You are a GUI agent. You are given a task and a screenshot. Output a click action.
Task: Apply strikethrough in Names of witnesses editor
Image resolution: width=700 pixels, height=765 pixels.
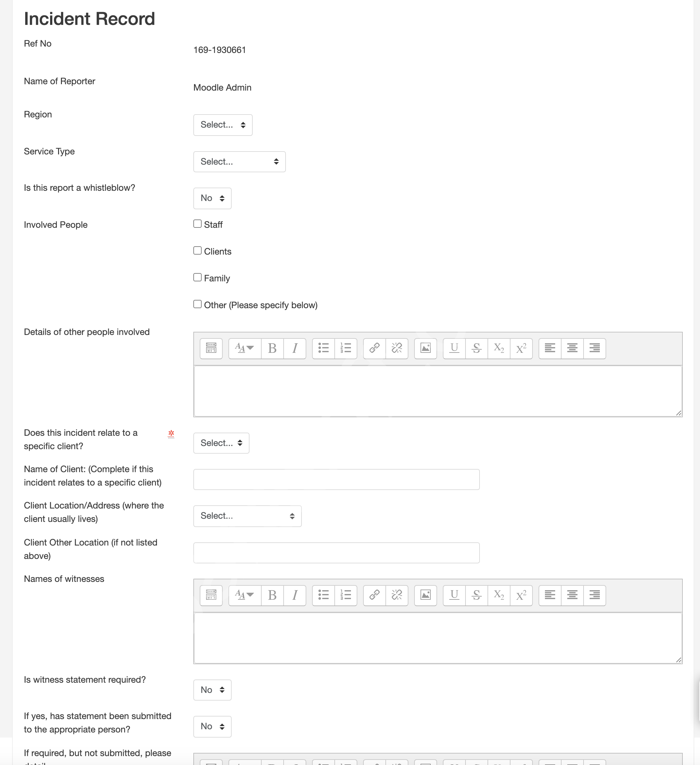[x=476, y=595]
